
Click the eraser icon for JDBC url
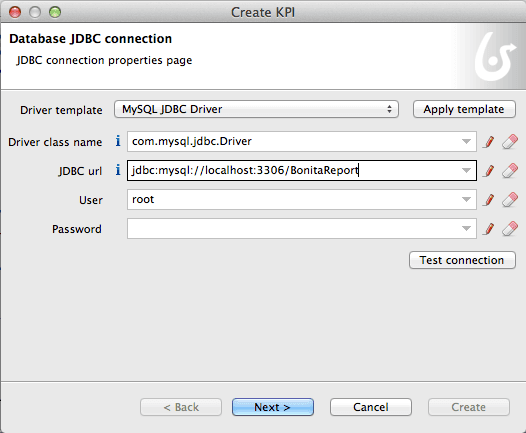(x=510, y=170)
